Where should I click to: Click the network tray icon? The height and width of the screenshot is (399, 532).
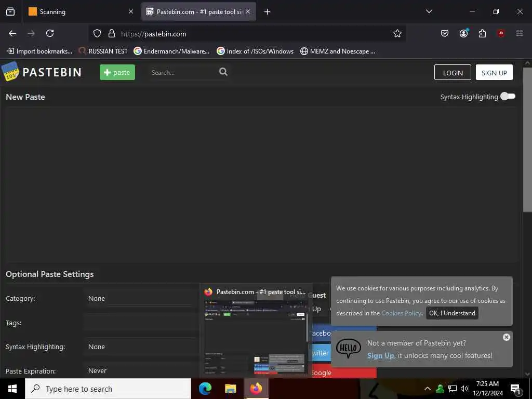click(x=453, y=389)
